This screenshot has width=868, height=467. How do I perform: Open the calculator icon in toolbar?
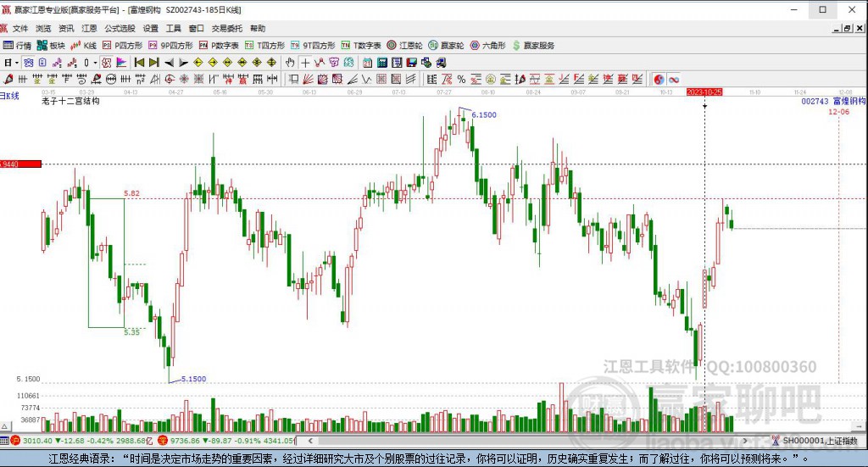point(382,63)
